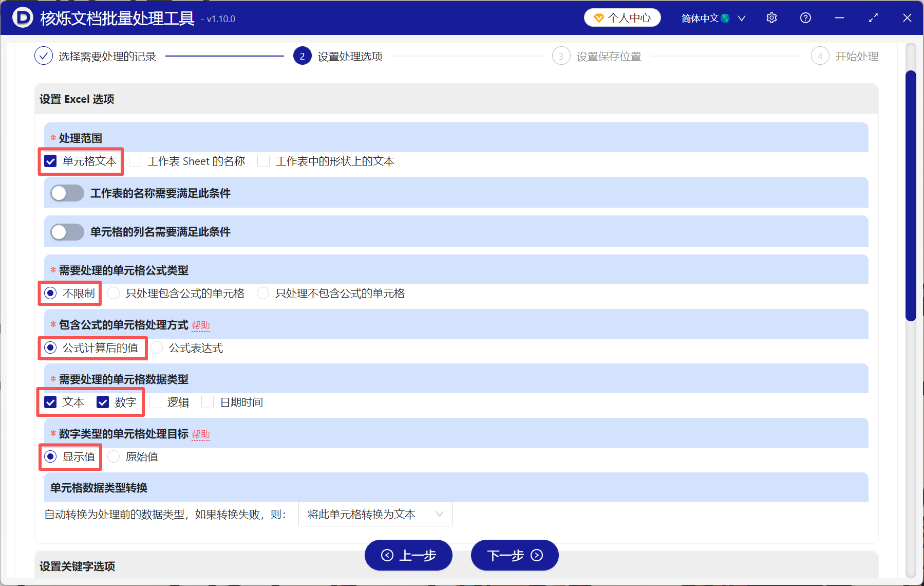This screenshot has width=924, height=586.
Task: Click the completed checkmark on step 1
Action: 44,56
